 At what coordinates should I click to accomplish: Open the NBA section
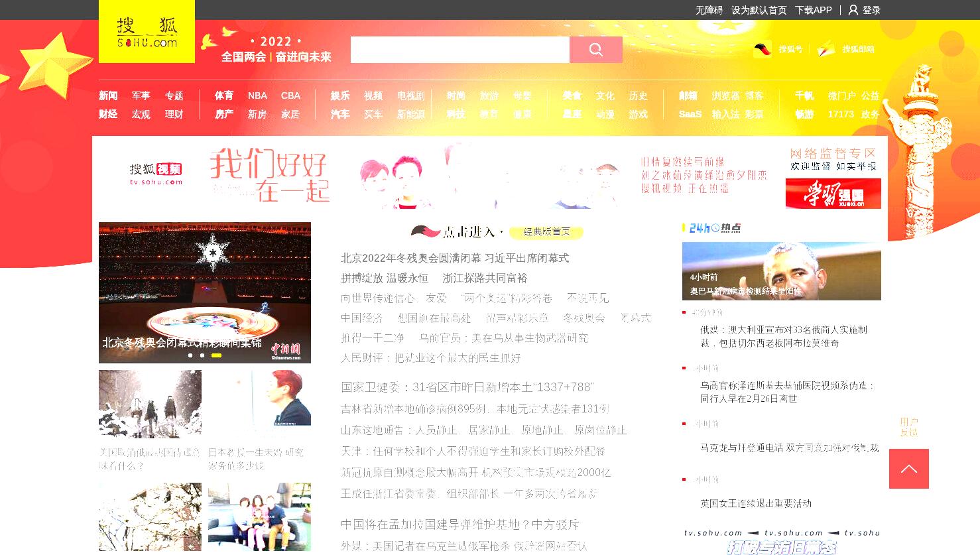coord(257,95)
